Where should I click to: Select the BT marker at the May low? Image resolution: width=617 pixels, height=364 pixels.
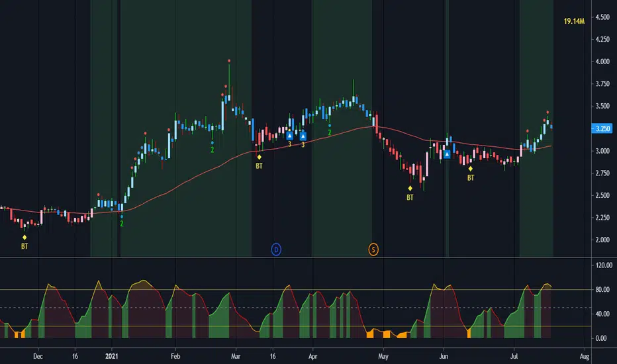410,193
